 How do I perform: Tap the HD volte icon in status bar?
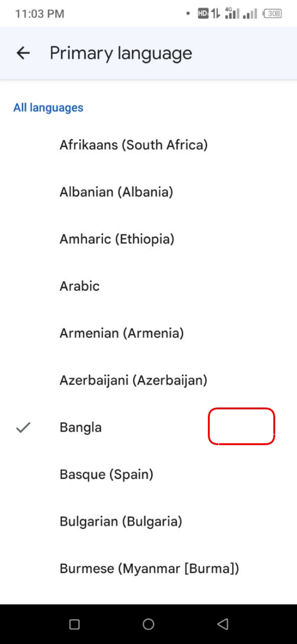[x=201, y=13]
